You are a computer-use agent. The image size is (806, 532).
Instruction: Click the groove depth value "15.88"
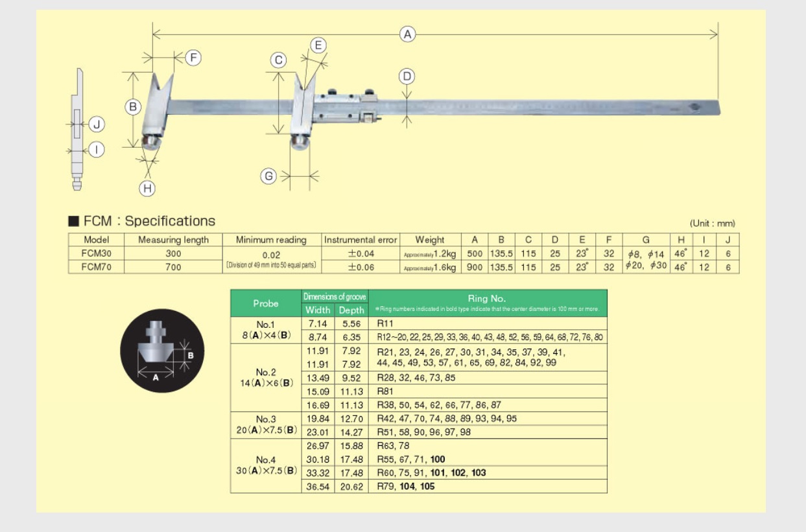[351, 446]
